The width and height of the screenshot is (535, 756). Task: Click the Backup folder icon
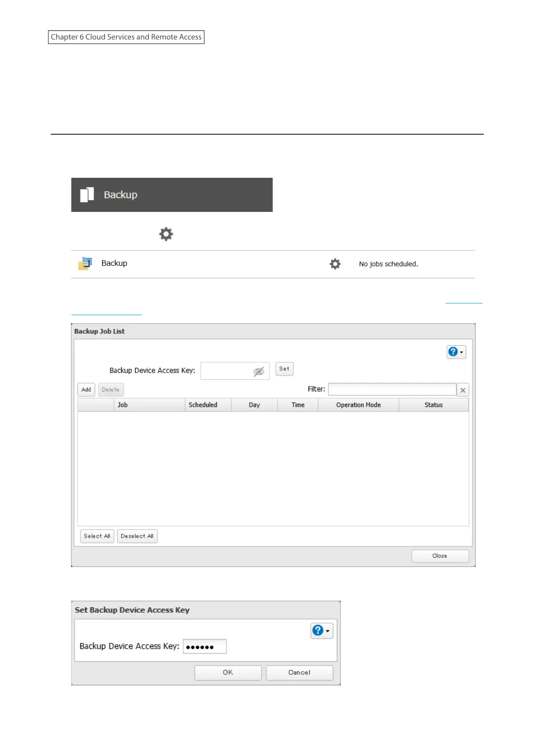point(85,264)
